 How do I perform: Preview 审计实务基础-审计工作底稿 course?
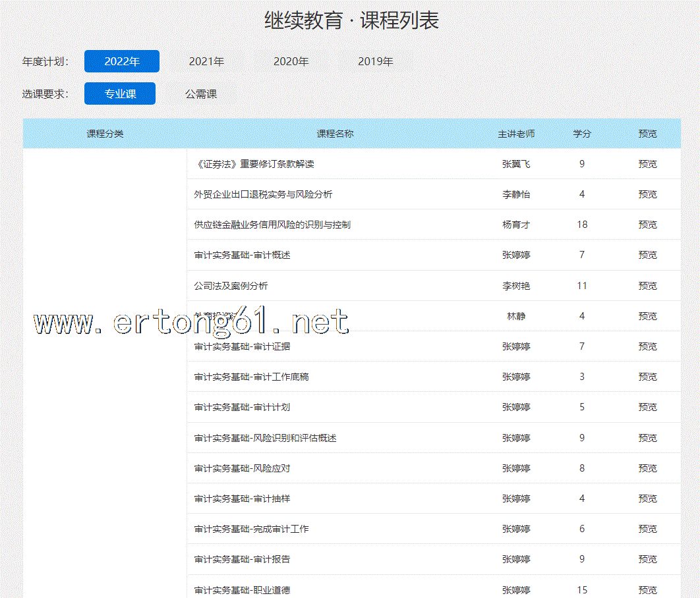tap(647, 377)
